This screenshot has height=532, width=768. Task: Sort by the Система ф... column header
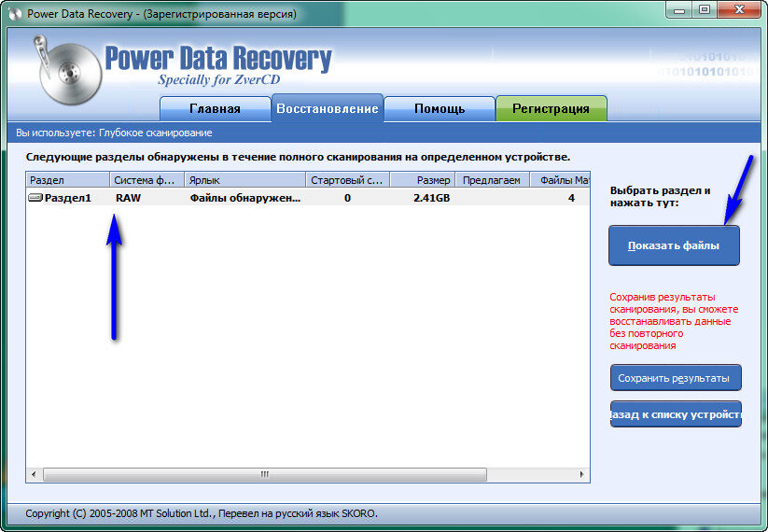[x=147, y=180]
